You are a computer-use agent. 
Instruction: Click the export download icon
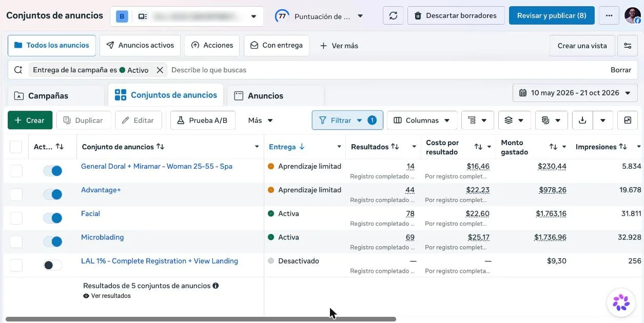pos(582,120)
